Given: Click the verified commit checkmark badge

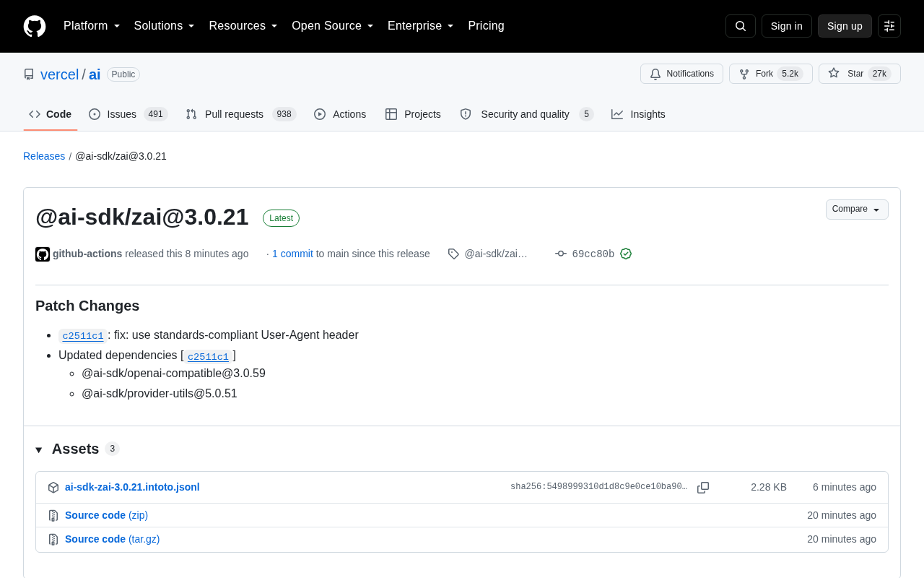Looking at the screenshot, I should click(x=626, y=254).
